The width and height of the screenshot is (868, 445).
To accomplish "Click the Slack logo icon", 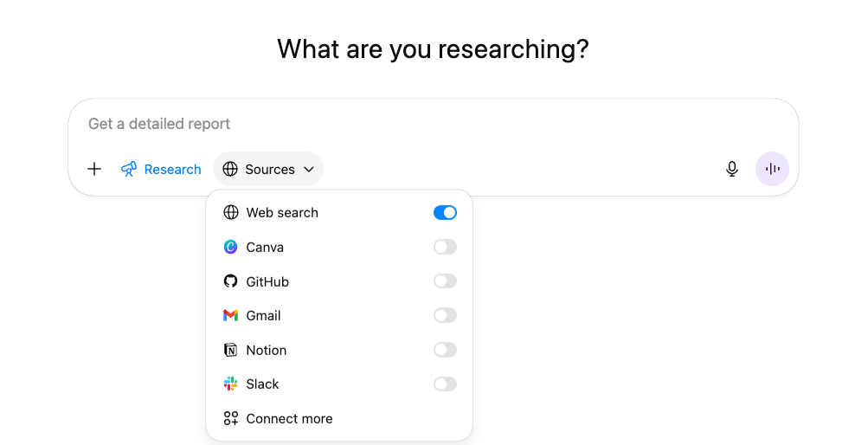I will point(230,384).
